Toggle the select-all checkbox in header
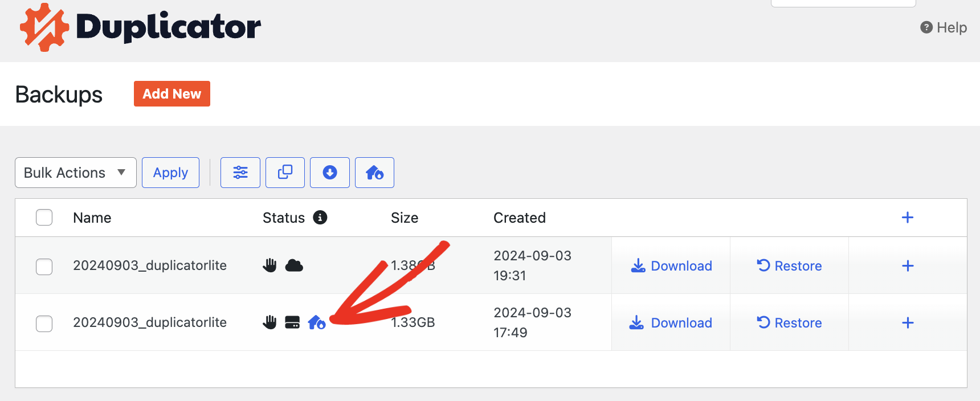Screen dimensions: 980x401 [x=44, y=218]
